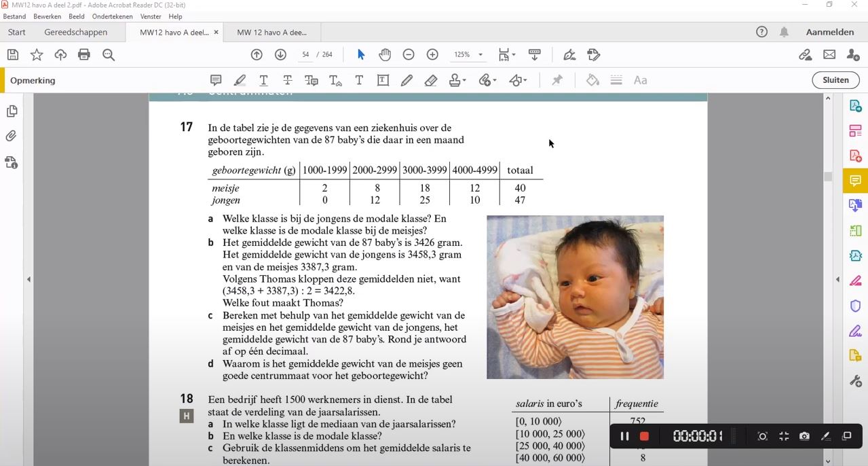The height and width of the screenshot is (466, 868).
Task: Print the document with the printer icon
Action: coord(84,55)
